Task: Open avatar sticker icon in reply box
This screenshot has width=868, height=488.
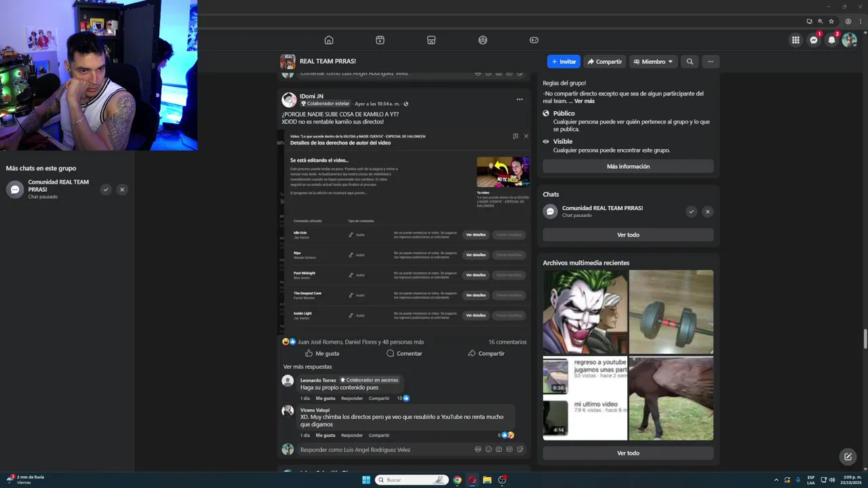Action: 478,449
